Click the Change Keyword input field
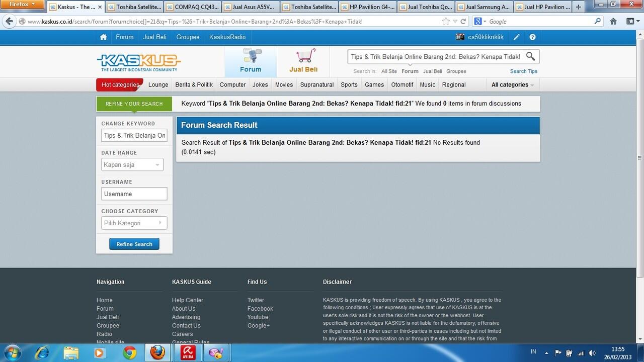This screenshot has width=644, height=362. click(x=134, y=136)
